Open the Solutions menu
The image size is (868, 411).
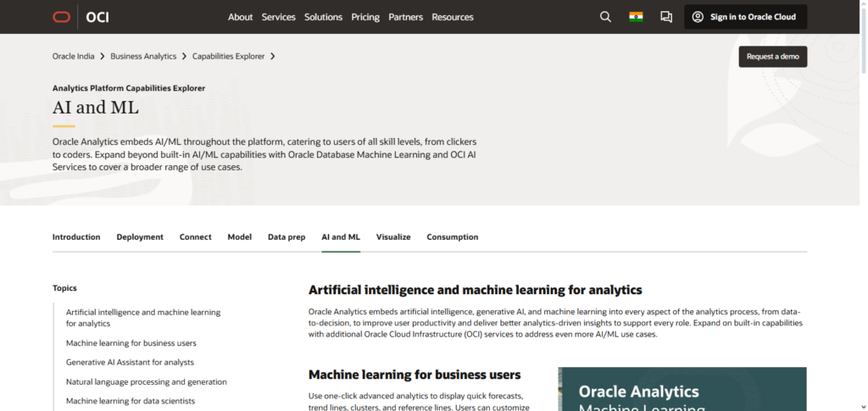[323, 17]
